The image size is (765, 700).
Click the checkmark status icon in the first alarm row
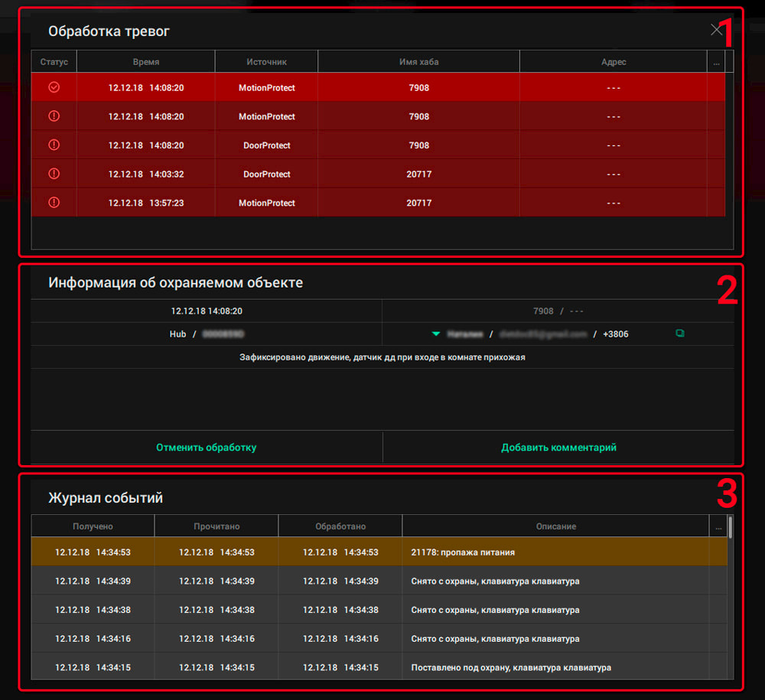54,87
